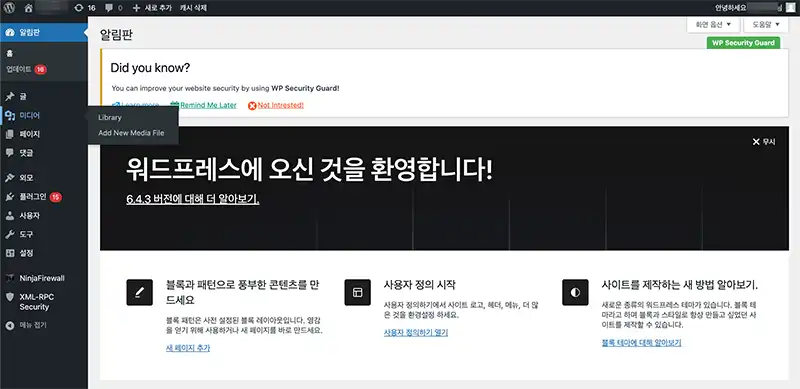Open comments bubble in admin bar
This screenshot has height=389, width=800.
coord(113,8)
